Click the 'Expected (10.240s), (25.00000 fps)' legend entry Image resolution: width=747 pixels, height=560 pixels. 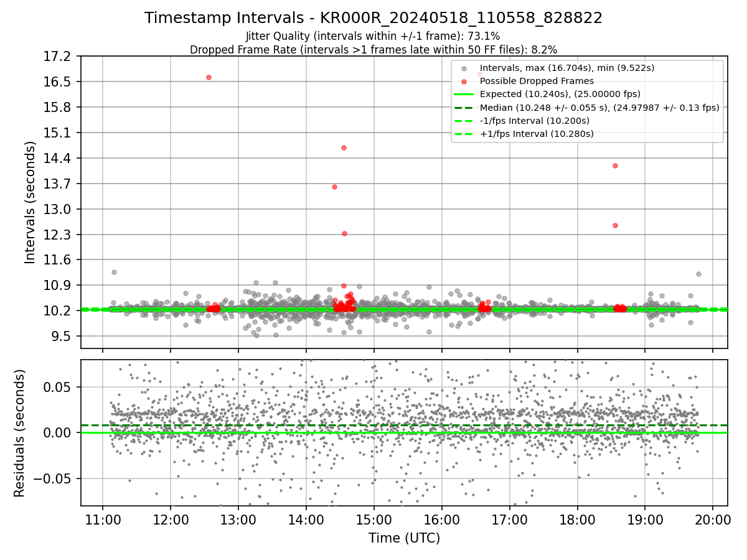[560, 94]
